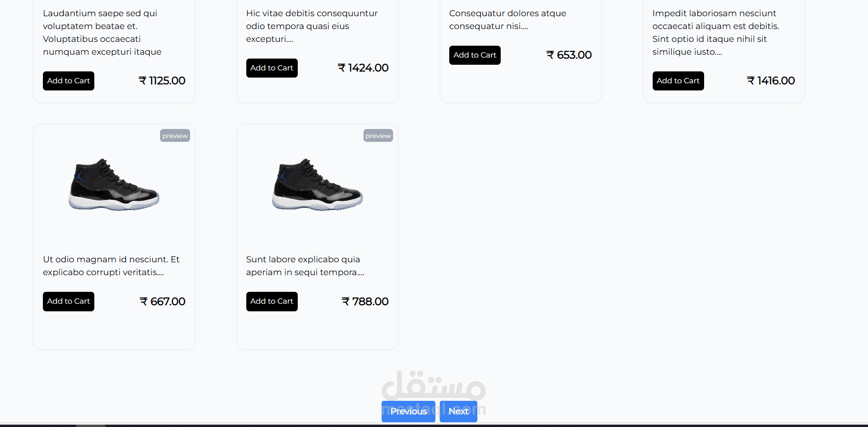Open preview badge on ₹788.00 sneaker card
Viewport: 868px width, 427px height.
(x=378, y=136)
